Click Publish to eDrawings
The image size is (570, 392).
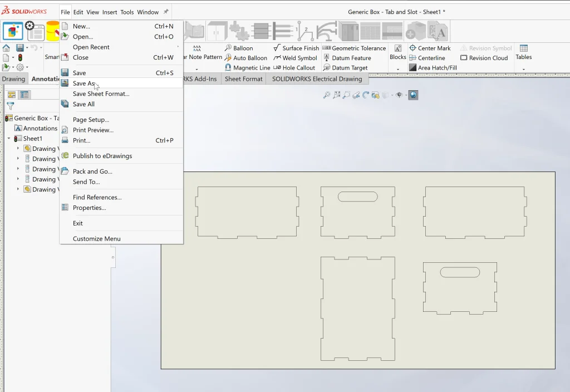point(102,156)
